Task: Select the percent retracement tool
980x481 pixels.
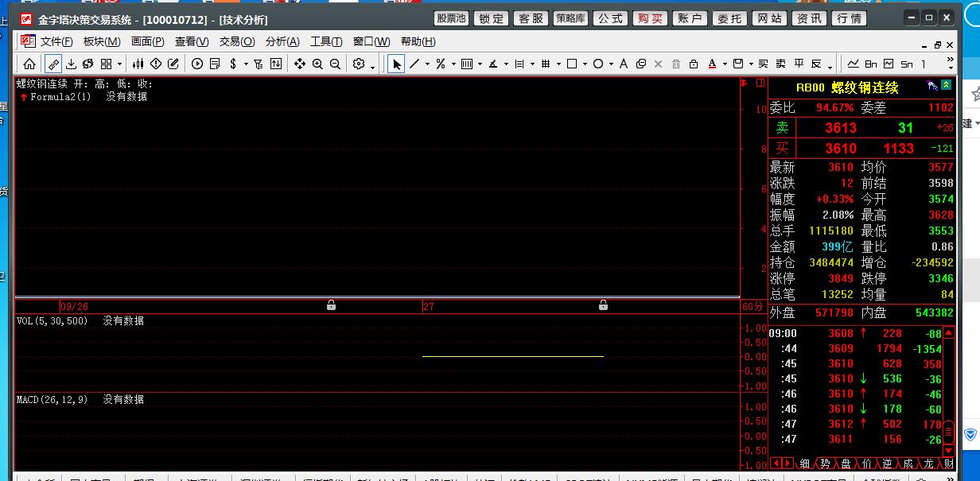Action: (440, 64)
